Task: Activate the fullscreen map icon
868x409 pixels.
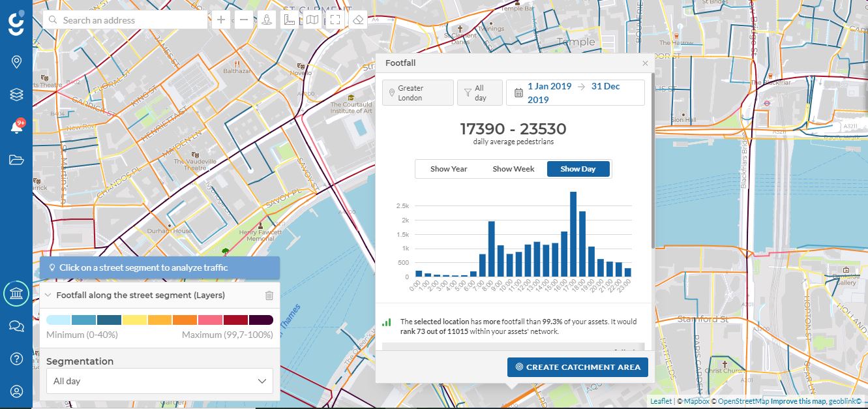Action: click(x=335, y=20)
